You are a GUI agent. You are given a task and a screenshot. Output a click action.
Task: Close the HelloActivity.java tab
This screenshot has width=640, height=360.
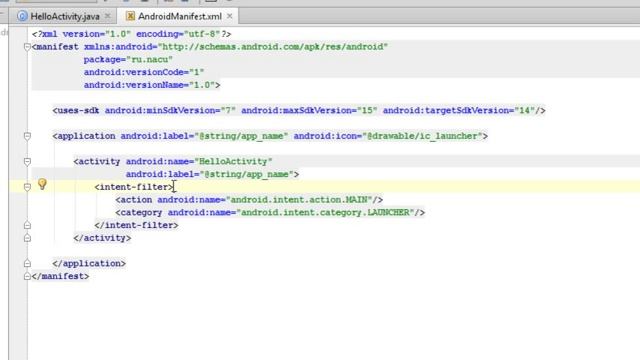[108, 16]
